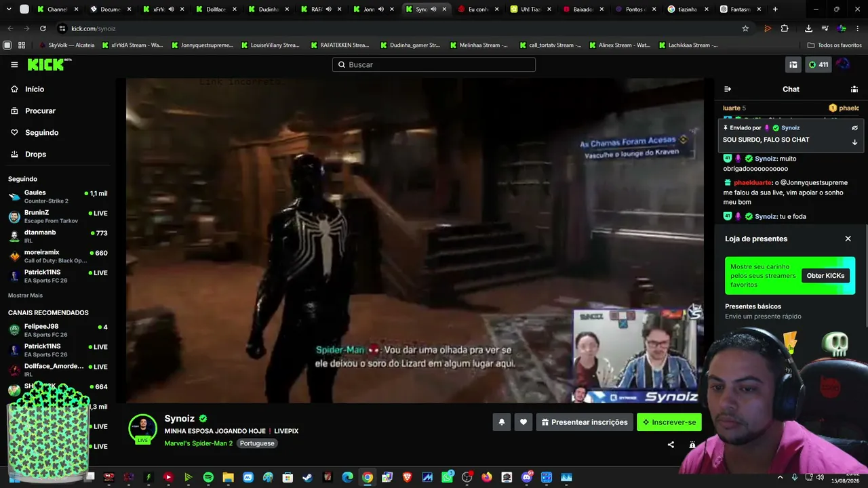The image size is (868, 488).
Task: Open FelipeeJ98 recommended channel
Action: pyautogui.click(x=58, y=330)
